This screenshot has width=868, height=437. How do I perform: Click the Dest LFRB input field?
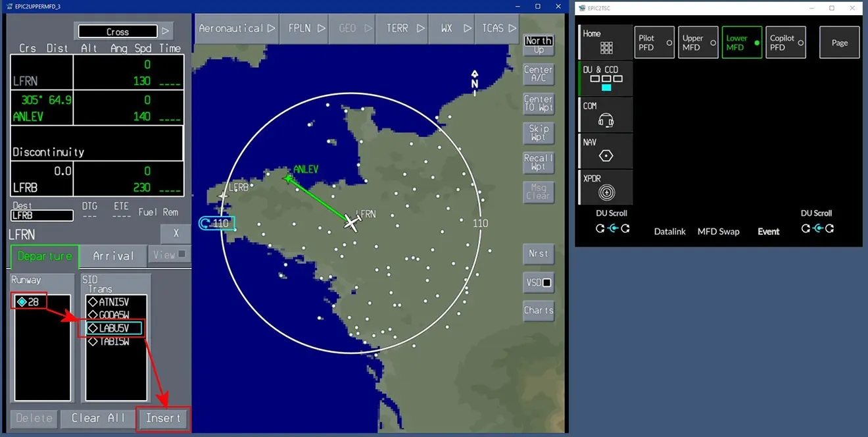42,215
